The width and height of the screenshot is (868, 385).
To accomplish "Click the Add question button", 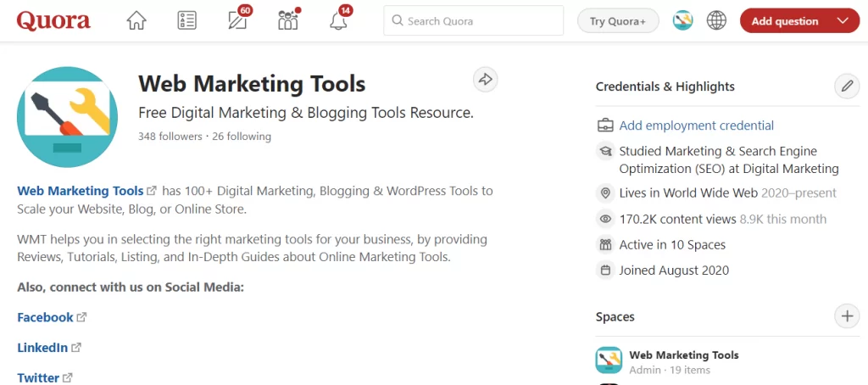I will (x=784, y=21).
